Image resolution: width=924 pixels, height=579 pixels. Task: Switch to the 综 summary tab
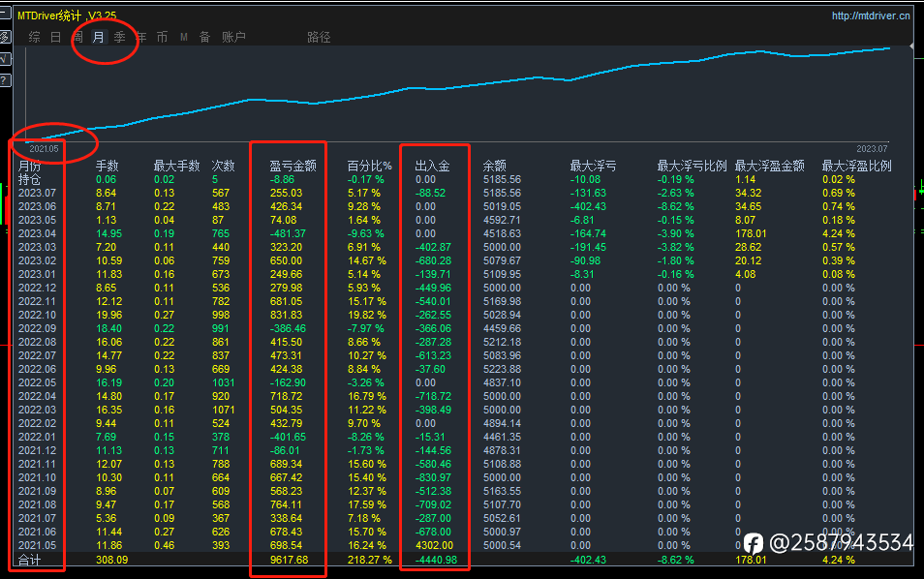(x=34, y=37)
